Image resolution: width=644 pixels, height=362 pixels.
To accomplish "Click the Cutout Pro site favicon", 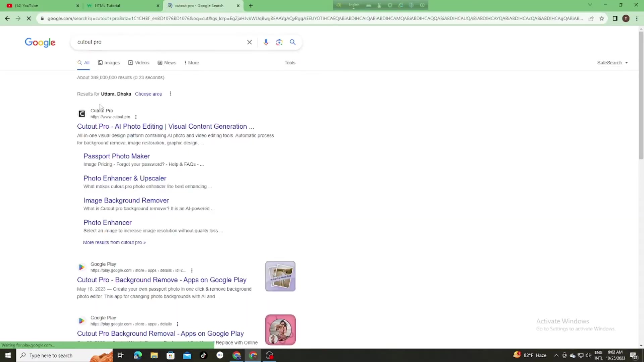I will coord(82,114).
